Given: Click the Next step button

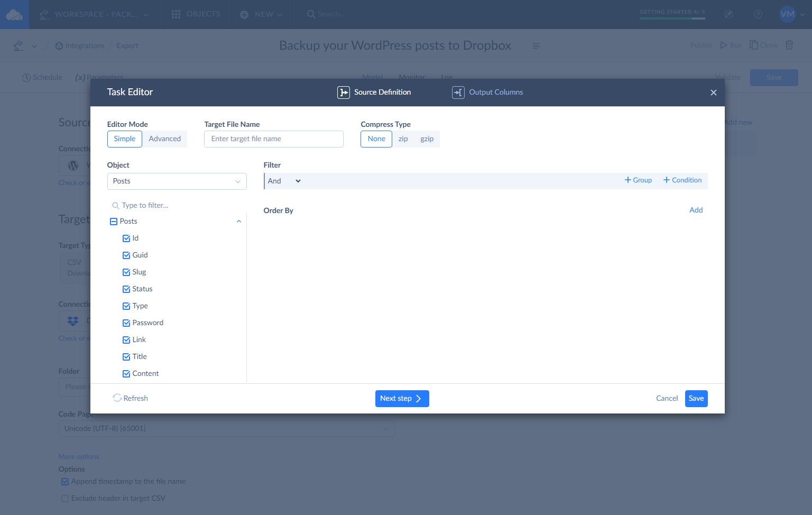Looking at the screenshot, I should point(402,398).
